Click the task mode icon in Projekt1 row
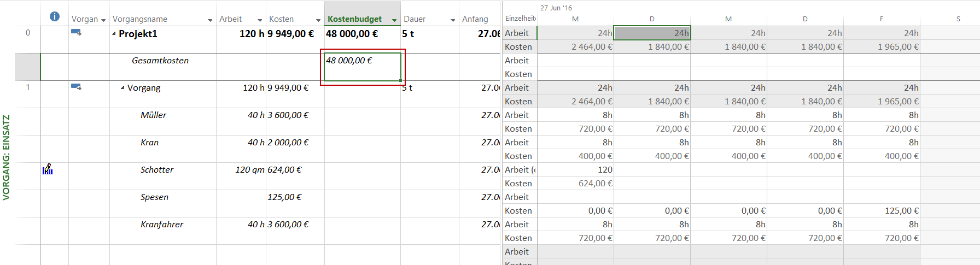 [76, 33]
